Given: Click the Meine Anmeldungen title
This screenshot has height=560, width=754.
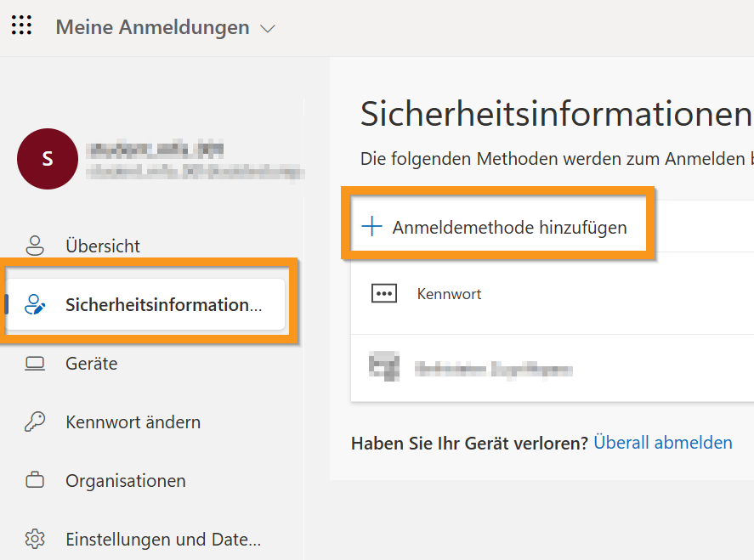Looking at the screenshot, I should (152, 27).
